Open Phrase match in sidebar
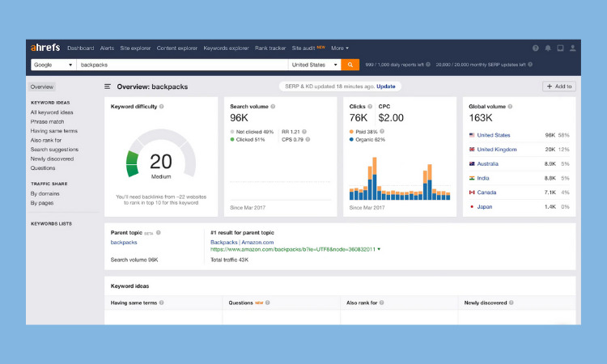The height and width of the screenshot is (364, 607). [x=47, y=121]
